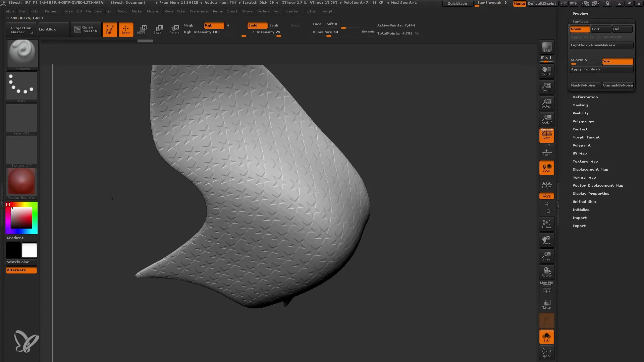Expand the Polygroups subpalette
644x362 pixels.
click(583, 121)
